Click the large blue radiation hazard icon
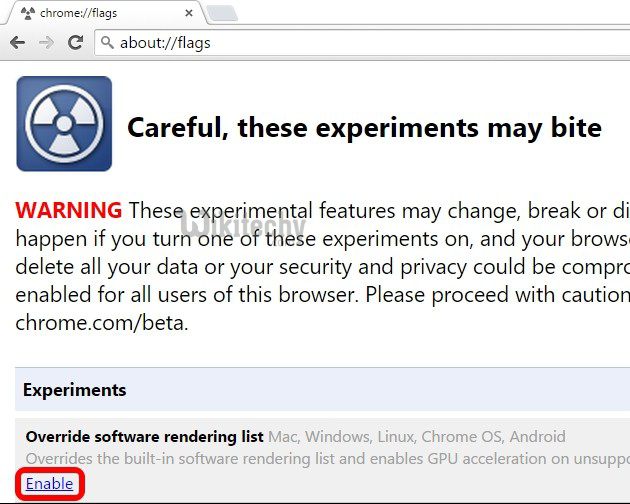Image resolution: width=630 pixels, height=504 pixels. 64,124
